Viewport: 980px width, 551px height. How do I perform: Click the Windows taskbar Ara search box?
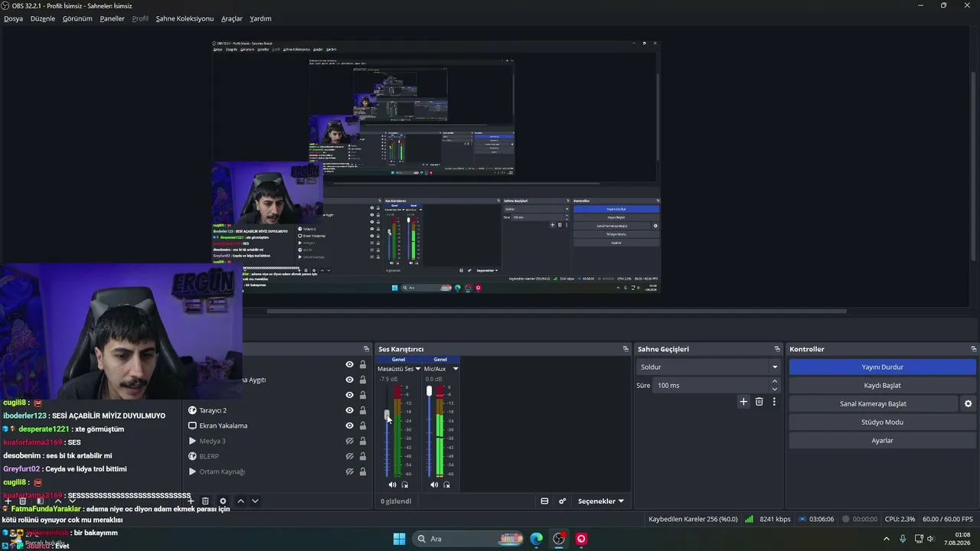(467, 539)
